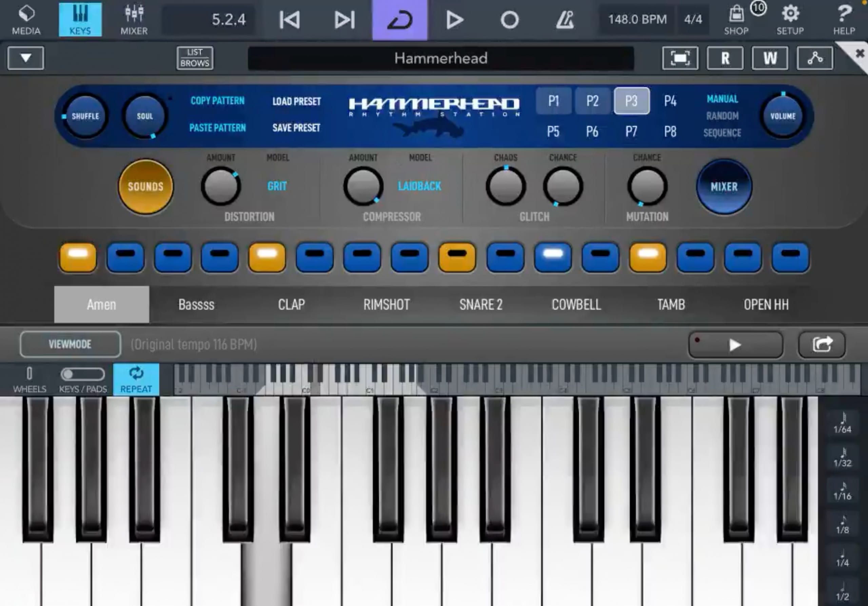Screen dimensions: 868x606
Task: Change distortion model GRIT
Action: point(277,186)
